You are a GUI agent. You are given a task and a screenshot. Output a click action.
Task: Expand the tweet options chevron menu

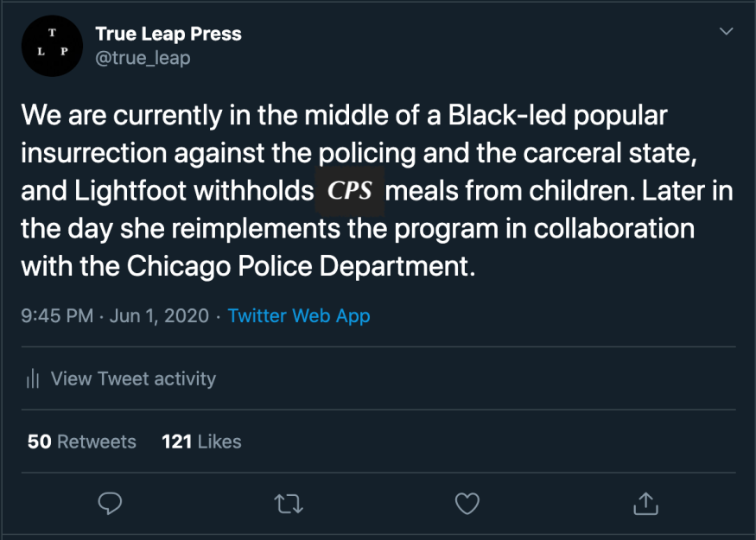coord(726,32)
